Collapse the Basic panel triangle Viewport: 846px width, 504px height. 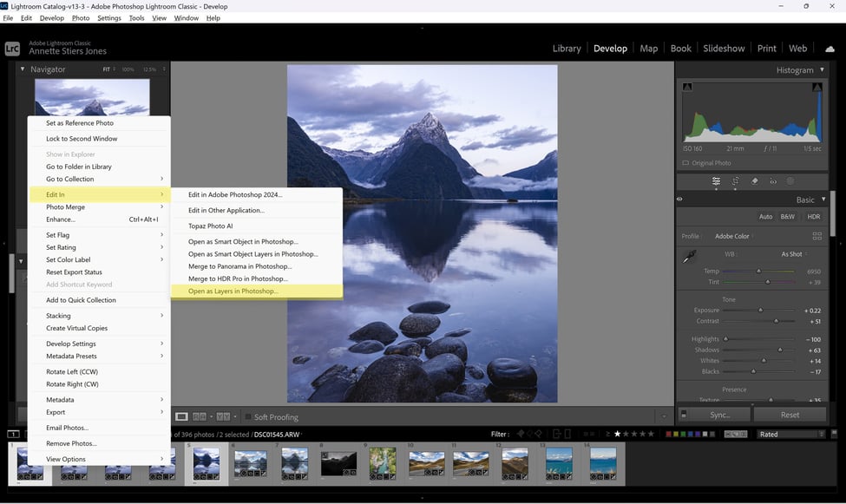pos(823,200)
